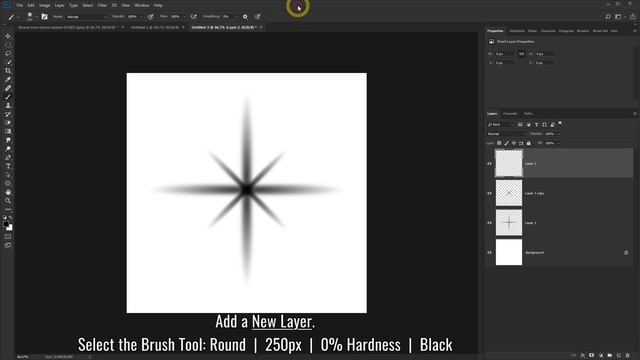This screenshot has width=640, height=360.
Task: Toggle the brush settings panel icon
Action: 44,17
